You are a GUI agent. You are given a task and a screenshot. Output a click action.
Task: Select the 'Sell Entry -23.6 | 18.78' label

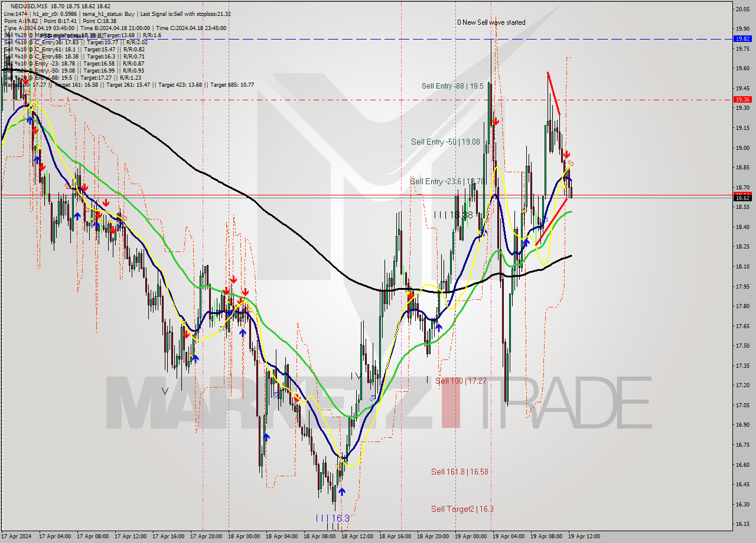click(x=447, y=181)
